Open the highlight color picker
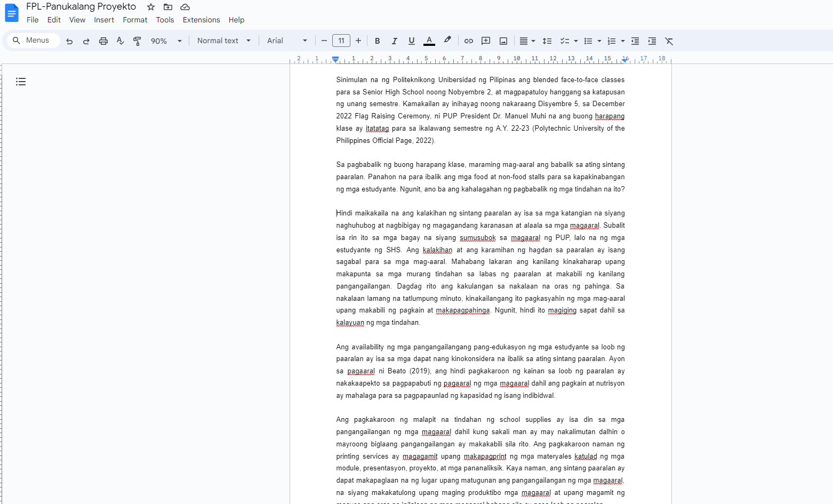 click(x=447, y=41)
